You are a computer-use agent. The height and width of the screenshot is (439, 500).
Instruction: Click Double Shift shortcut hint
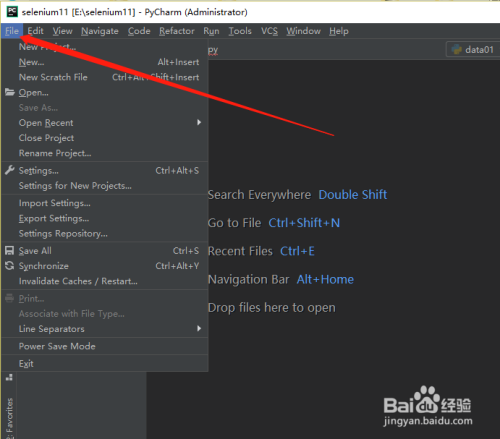353,195
